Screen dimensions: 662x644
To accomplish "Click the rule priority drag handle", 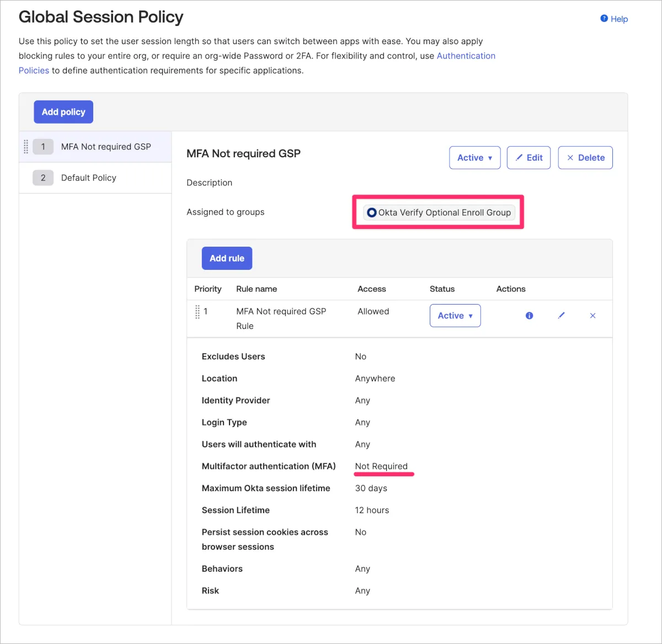I will tap(197, 312).
